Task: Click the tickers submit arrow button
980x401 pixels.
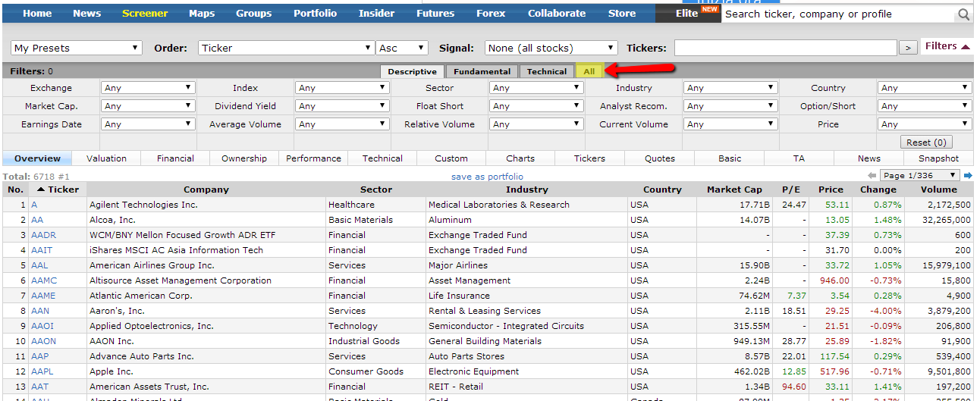Action: click(907, 48)
